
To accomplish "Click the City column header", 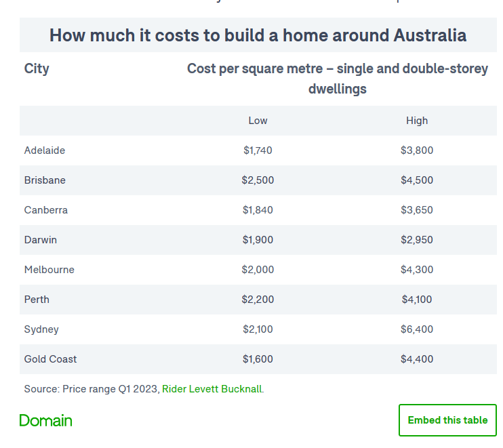I will pyautogui.click(x=37, y=68).
